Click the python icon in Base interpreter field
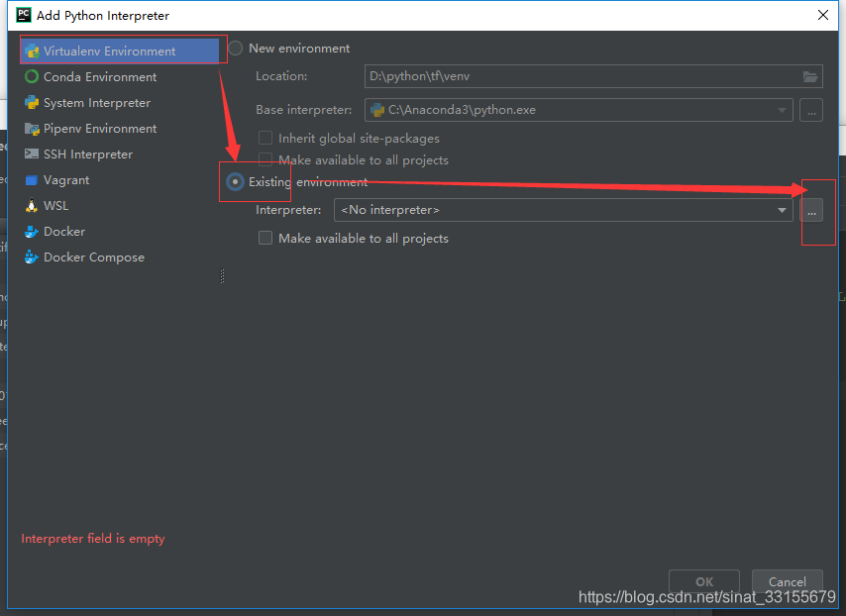Viewport: 846px width, 616px height. tap(377, 110)
